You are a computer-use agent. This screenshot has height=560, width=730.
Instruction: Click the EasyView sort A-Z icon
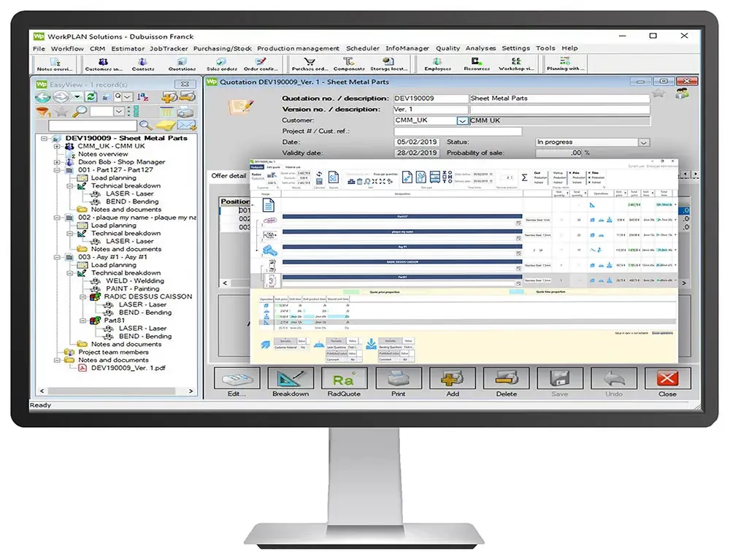(143, 97)
